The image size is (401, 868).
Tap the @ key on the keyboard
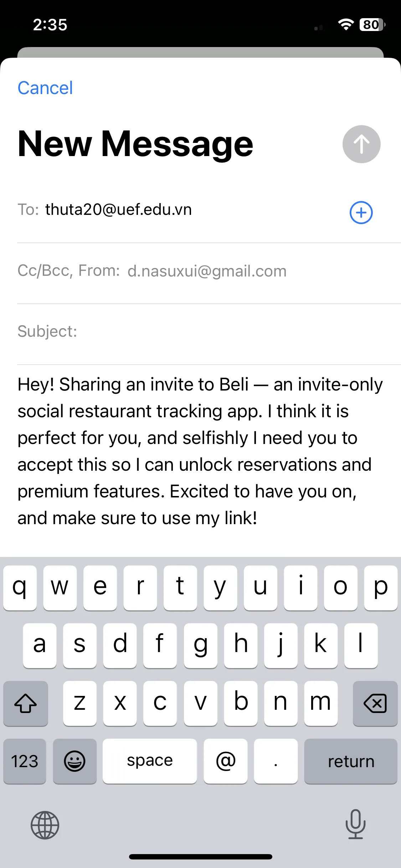pyautogui.click(x=226, y=761)
